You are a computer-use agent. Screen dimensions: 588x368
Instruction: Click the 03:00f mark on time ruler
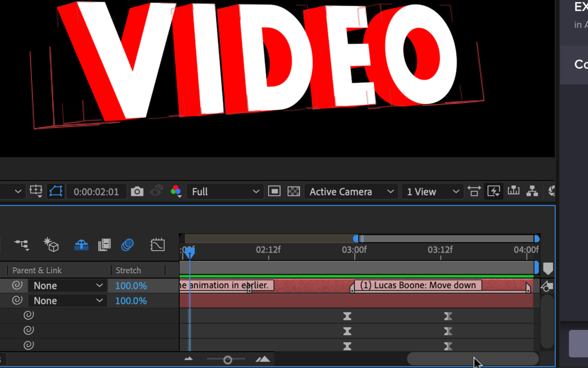pos(354,250)
